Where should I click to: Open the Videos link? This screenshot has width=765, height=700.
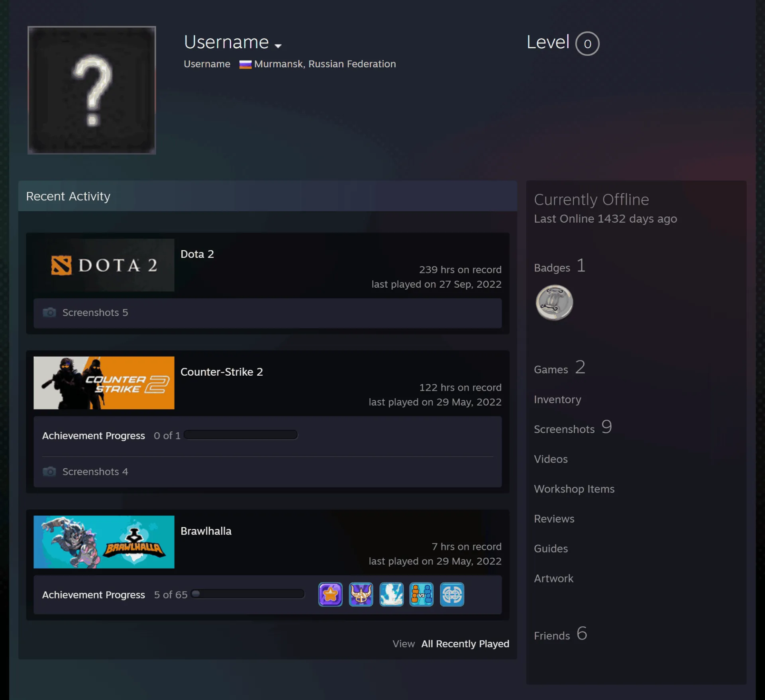[x=551, y=459]
